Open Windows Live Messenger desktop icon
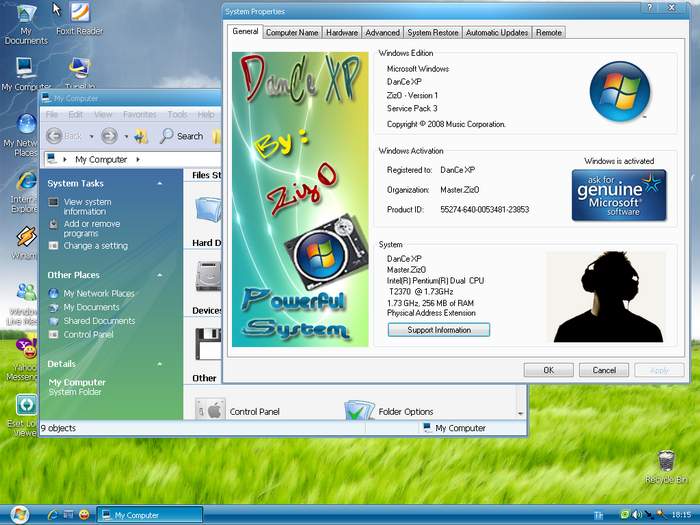Image resolution: width=700 pixels, height=525 pixels. pos(25,304)
